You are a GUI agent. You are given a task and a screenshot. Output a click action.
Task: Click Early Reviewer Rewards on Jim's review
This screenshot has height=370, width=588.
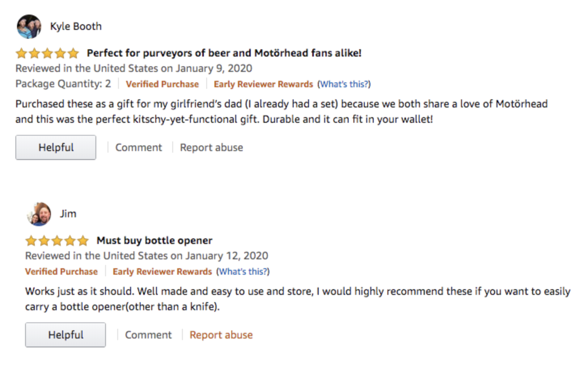tap(162, 271)
